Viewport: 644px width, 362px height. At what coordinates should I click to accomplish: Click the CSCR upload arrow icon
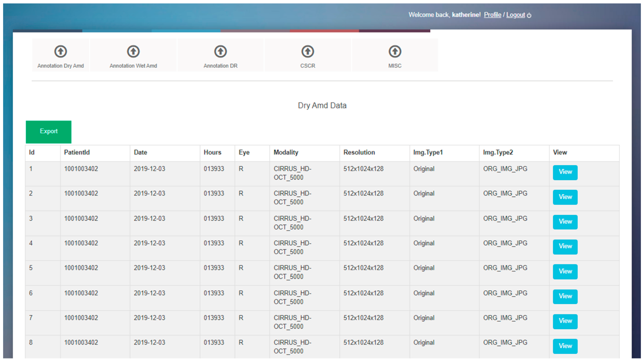pos(308,52)
